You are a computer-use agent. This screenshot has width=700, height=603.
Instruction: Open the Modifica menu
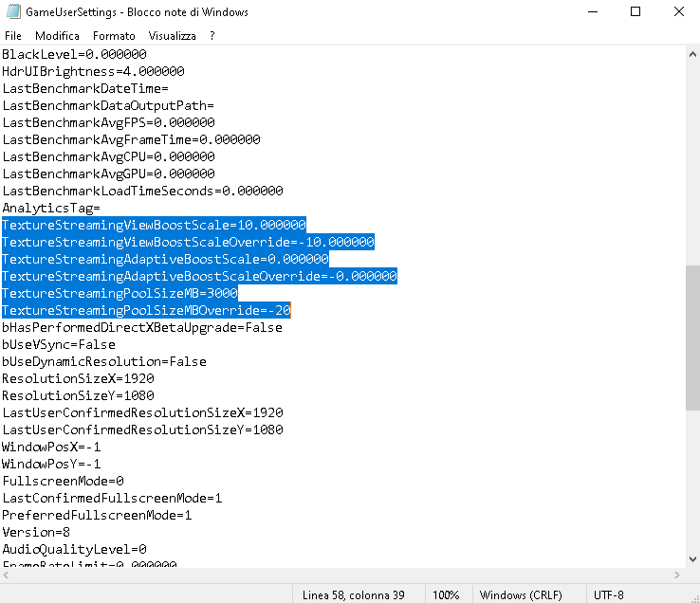click(57, 35)
